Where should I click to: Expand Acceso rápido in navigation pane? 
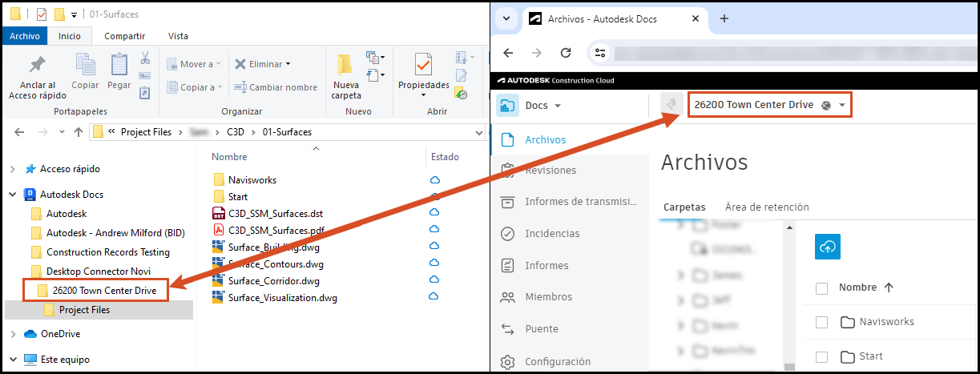pyautogui.click(x=13, y=169)
